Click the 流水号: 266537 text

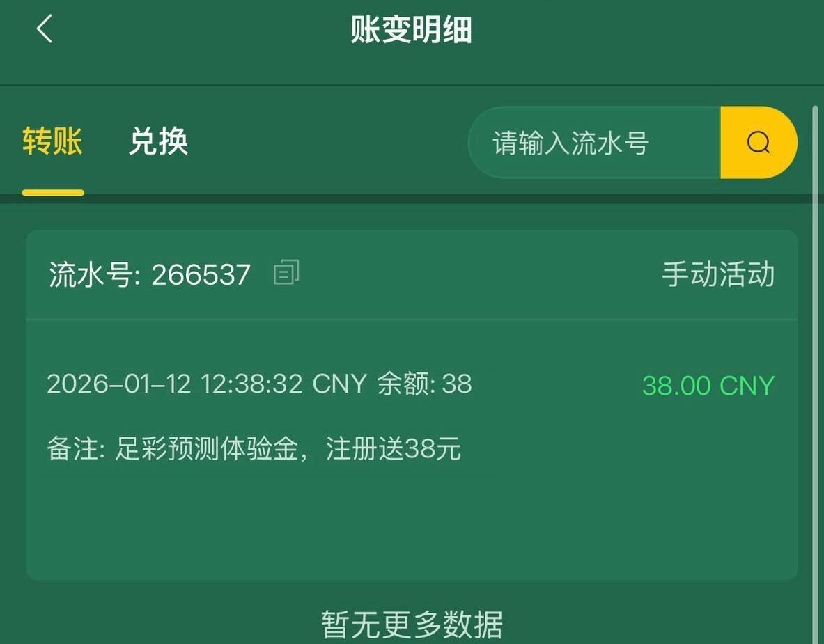pyautogui.click(x=150, y=275)
